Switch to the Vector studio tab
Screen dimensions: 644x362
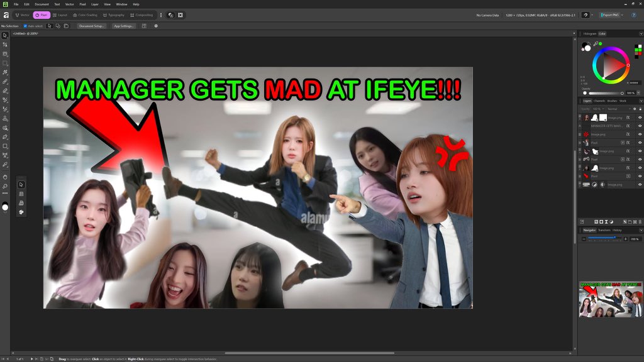[x=22, y=15]
